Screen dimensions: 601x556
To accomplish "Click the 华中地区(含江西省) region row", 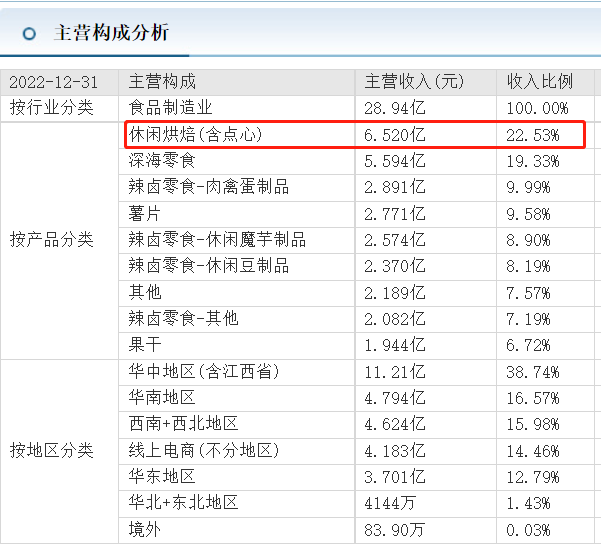I will pyautogui.click(x=204, y=371).
